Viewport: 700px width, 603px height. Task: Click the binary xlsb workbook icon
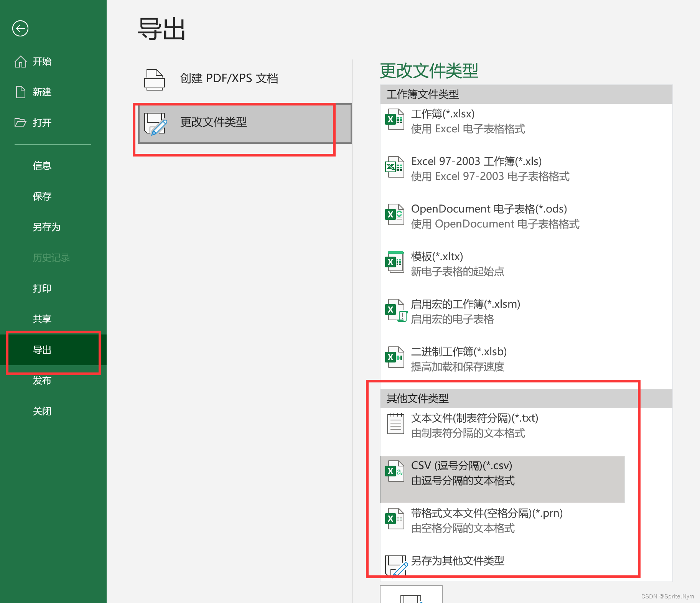tap(395, 358)
